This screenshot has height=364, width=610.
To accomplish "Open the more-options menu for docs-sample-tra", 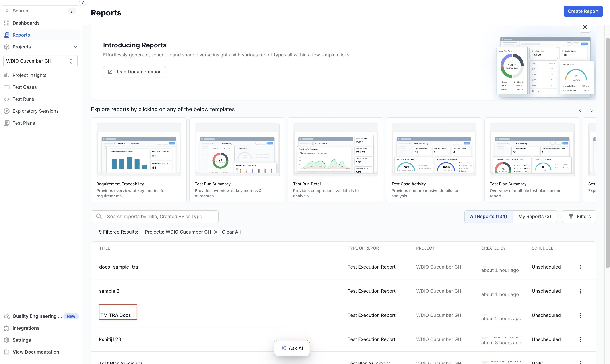I will (580, 267).
